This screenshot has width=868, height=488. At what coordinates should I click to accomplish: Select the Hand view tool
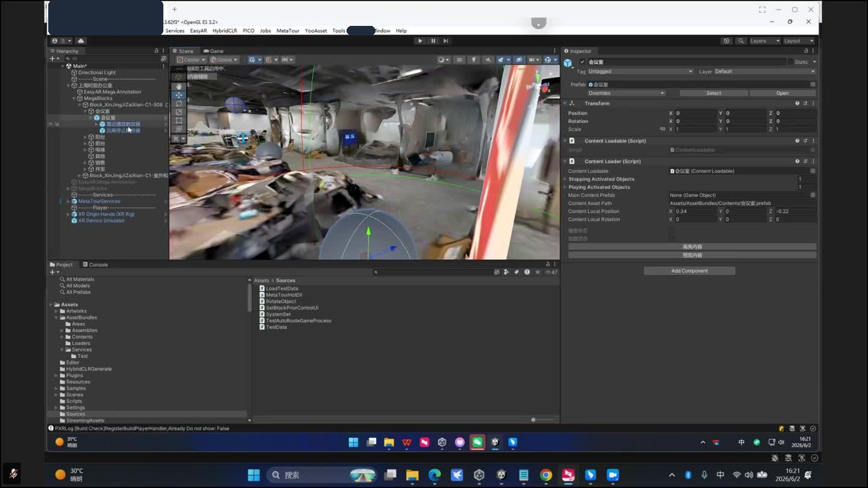coord(179,87)
